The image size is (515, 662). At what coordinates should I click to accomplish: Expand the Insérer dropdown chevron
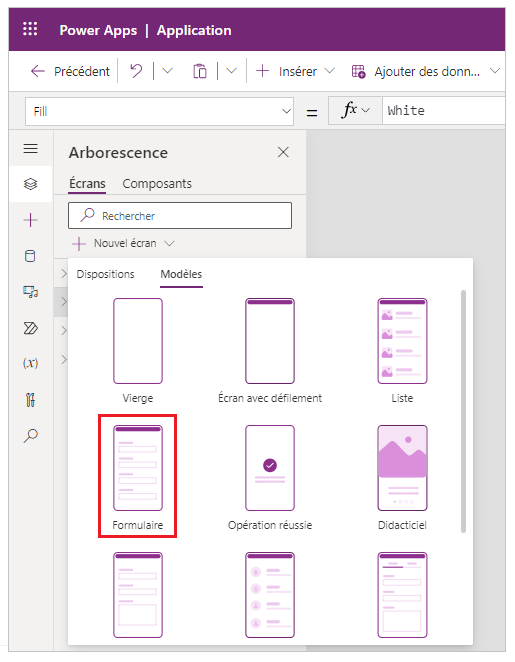(x=329, y=71)
